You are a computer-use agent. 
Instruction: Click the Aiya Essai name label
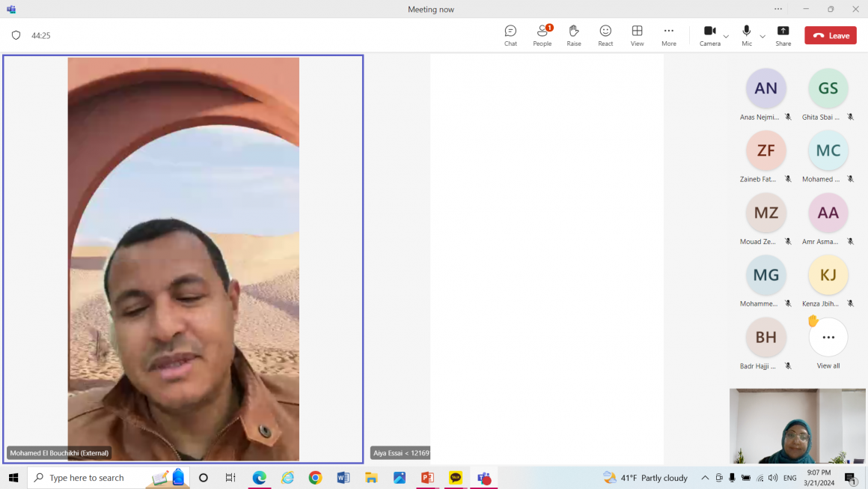point(401,453)
